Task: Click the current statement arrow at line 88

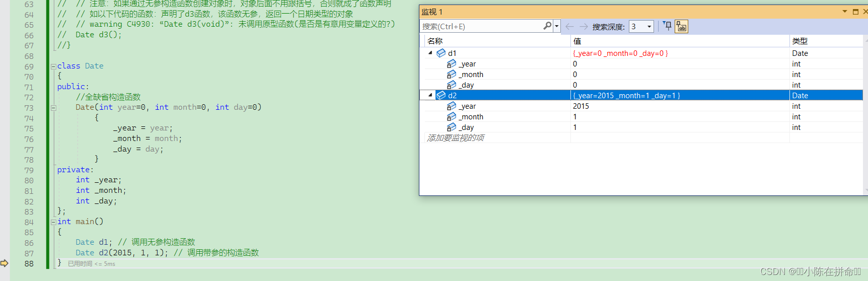Action: pos(5,263)
